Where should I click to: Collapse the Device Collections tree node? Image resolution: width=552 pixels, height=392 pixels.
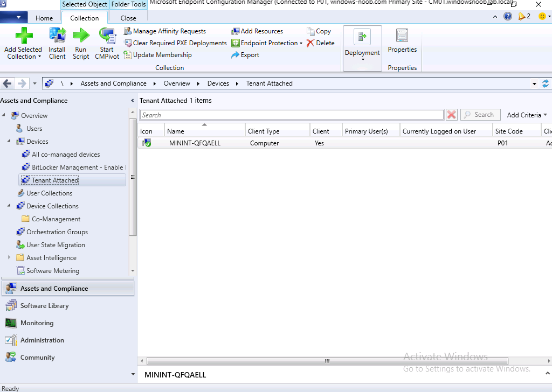9,206
